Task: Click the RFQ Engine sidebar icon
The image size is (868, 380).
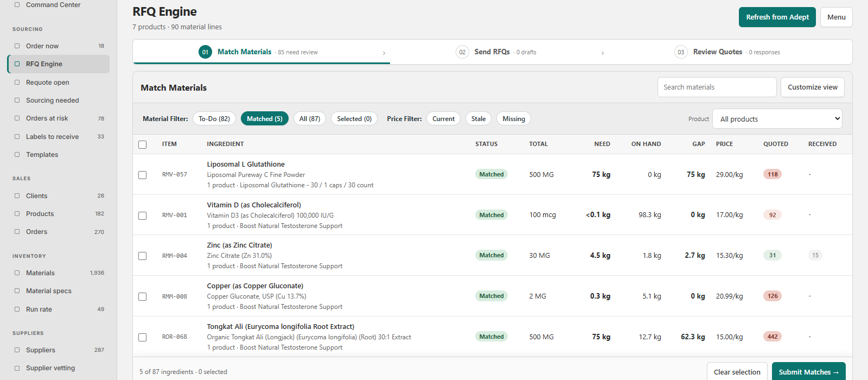Action: pos(17,64)
